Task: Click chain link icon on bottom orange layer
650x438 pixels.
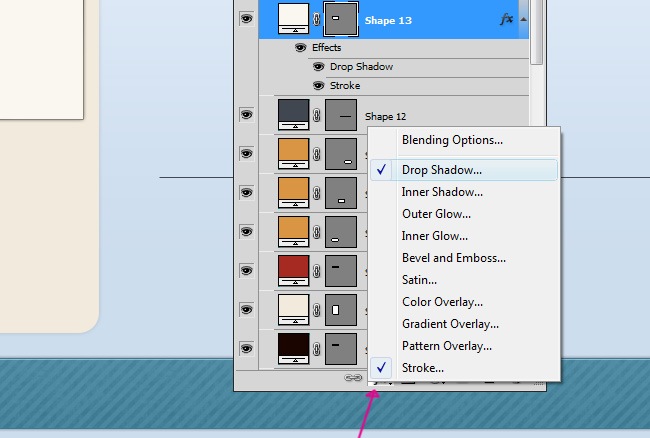Action: 317,232
